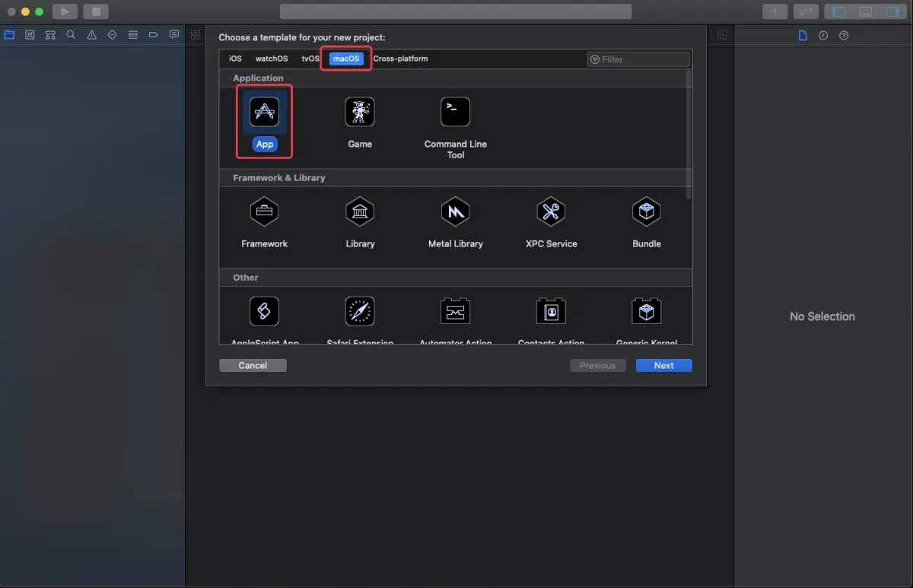Switch to the Cross-platform tab
The width and height of the screenshot is (913, 588).
tap(400, 59)
